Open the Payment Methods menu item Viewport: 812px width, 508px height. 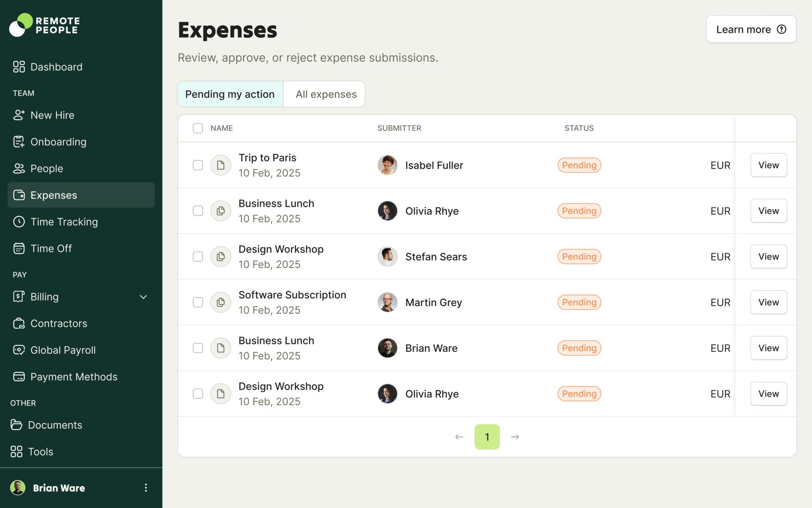pyautogui.click(x=74, y=377)
